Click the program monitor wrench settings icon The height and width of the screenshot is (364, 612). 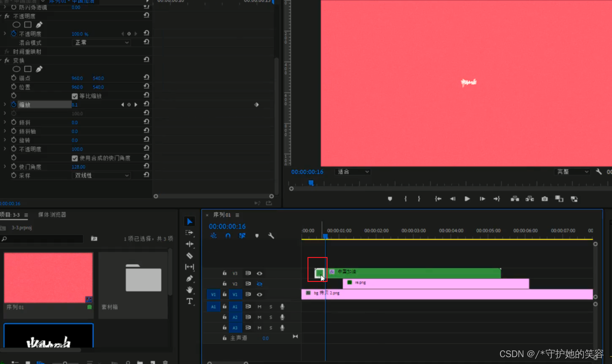pos(599,171)
